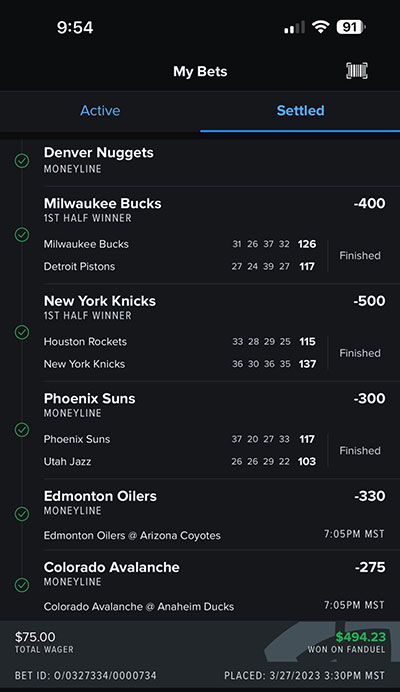Tap Denver Nuggets green check icon
The width and height of the screenshot is (400, 692).
(x=22, y=161)
